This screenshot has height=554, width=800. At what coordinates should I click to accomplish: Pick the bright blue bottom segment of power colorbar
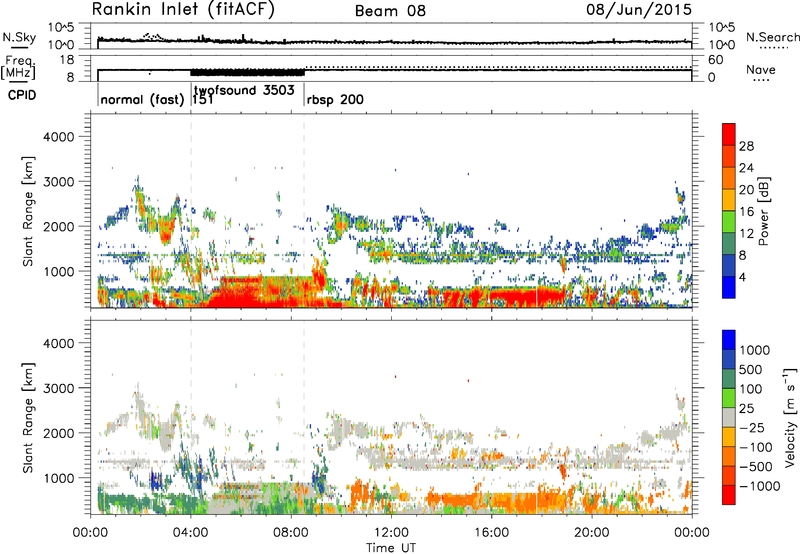pos(729,287)
